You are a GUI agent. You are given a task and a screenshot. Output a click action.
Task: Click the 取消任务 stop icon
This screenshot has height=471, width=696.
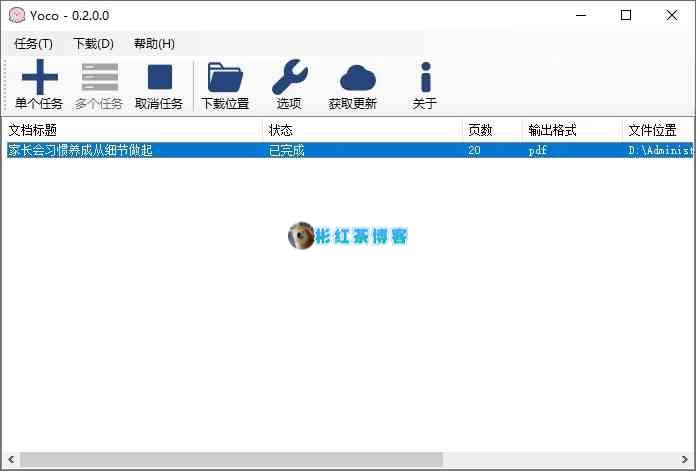160,77
